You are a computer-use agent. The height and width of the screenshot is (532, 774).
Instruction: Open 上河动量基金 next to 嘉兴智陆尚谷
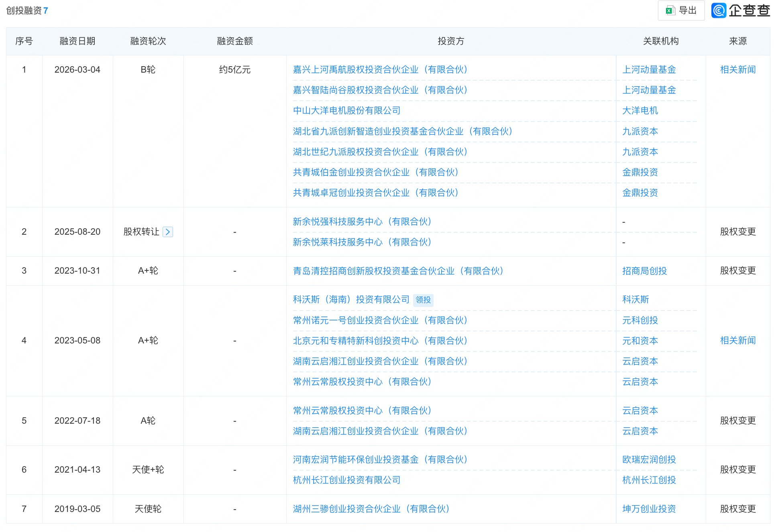pyautogui.click(x=649, y=90)
